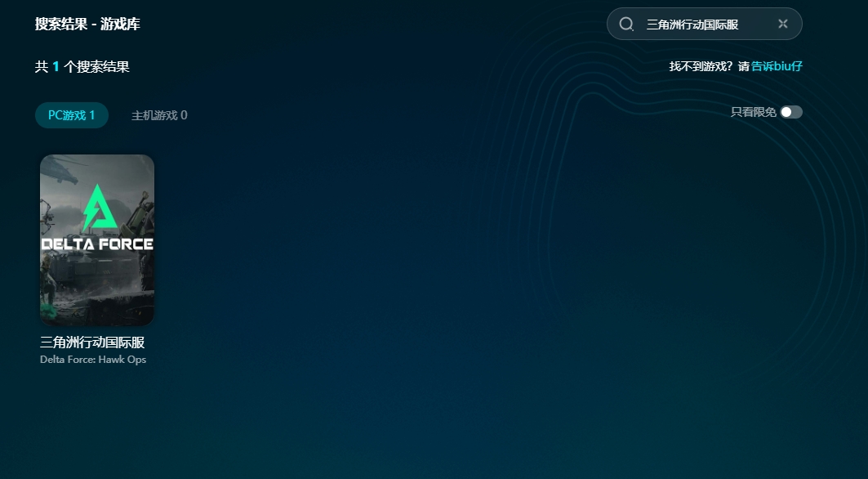Click the 找不到游戏？请 text
The image size is (868, 479).
point(709,66)
